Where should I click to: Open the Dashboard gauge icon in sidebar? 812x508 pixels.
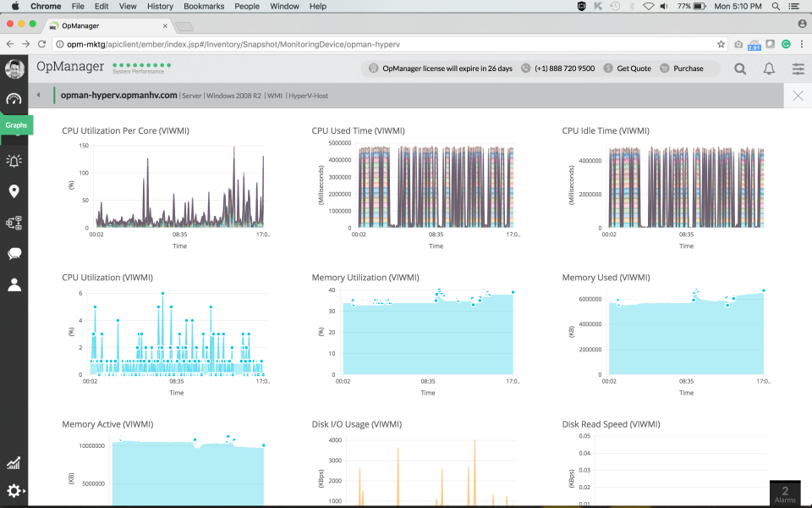14,99
